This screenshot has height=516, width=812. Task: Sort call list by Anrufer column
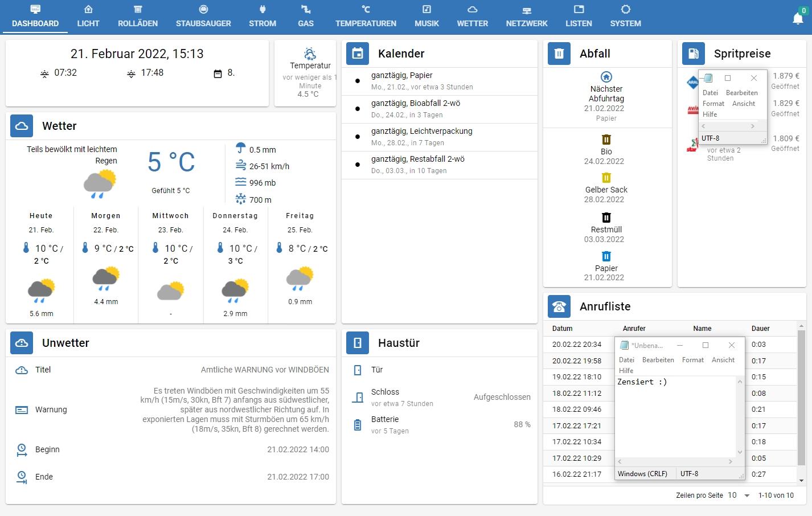coord(634,329)
